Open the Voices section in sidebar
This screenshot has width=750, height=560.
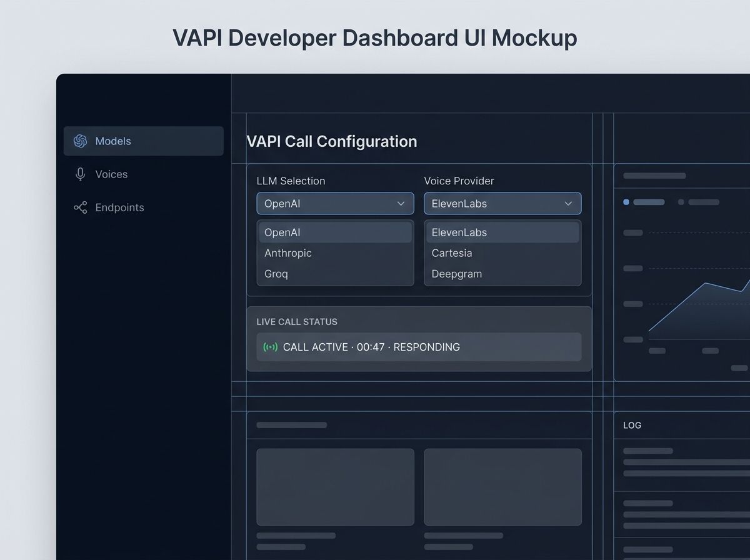tap(144, 174)
